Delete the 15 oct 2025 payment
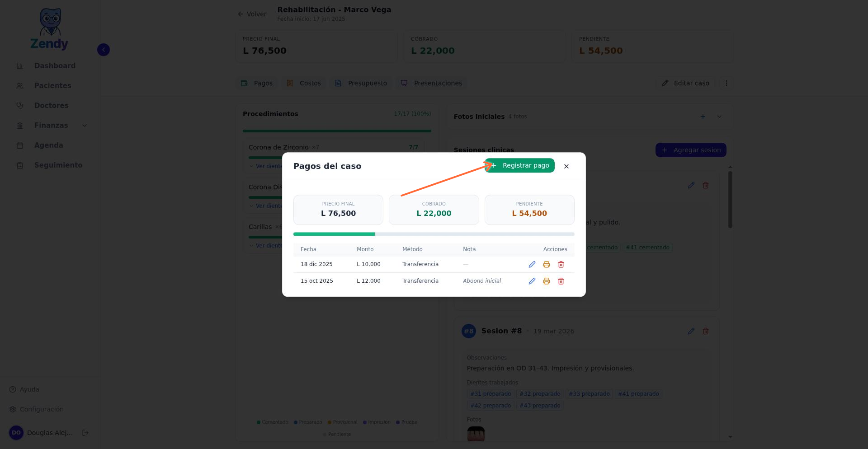868x449 pixels. (561, 281)
